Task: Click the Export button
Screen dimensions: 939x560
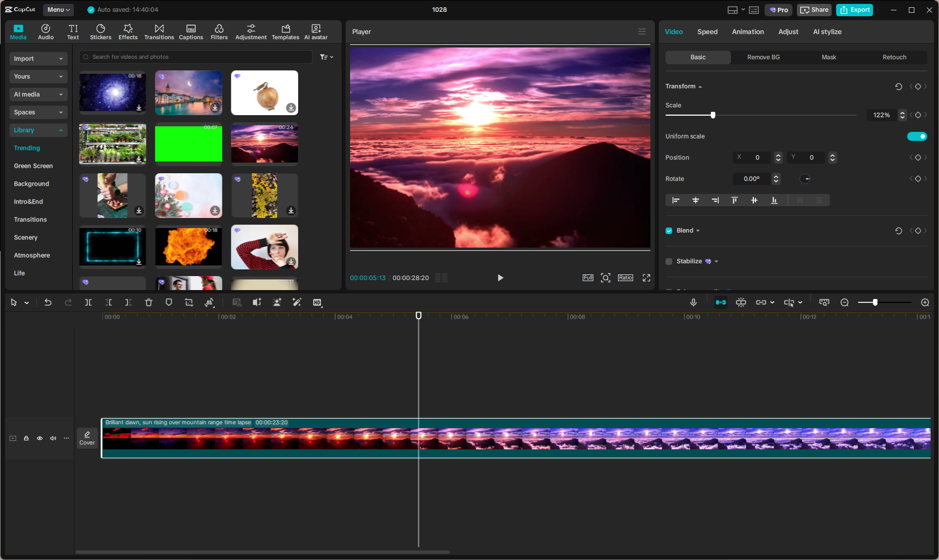Action: (x=854, y=10)
